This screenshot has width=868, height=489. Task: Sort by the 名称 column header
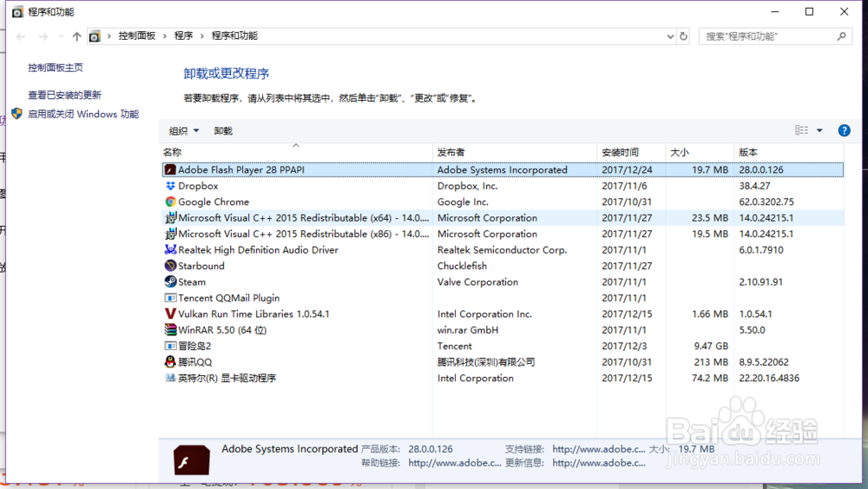coord(296,152)
